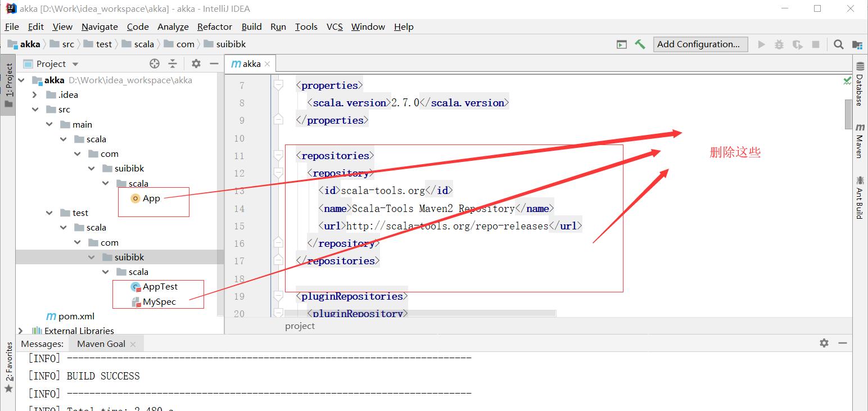Viewport: 868px width, 411px height.
Task: Open the Tools menu
Action: [306, 26]
